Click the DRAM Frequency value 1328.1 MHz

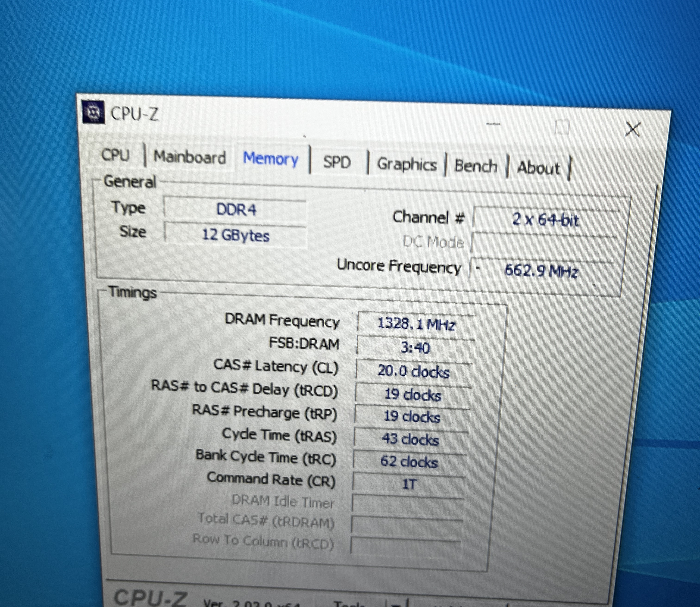pos(416,324)
